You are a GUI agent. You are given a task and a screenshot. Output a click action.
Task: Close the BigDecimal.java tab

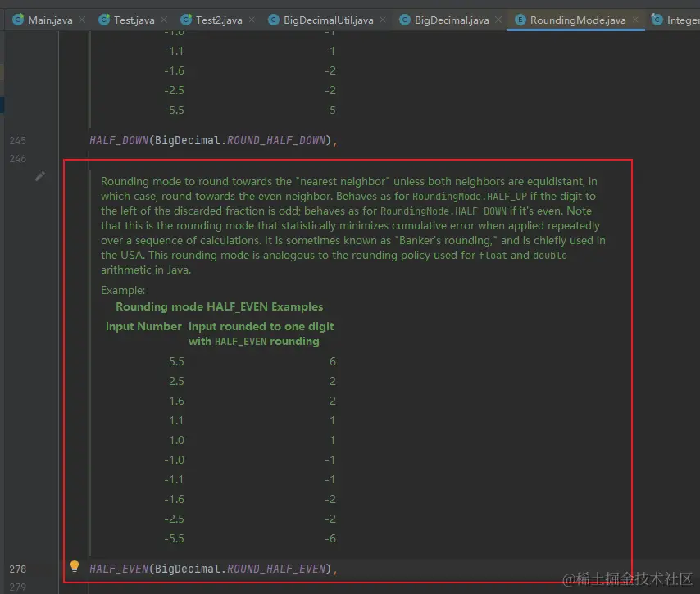tap(498, 20)
